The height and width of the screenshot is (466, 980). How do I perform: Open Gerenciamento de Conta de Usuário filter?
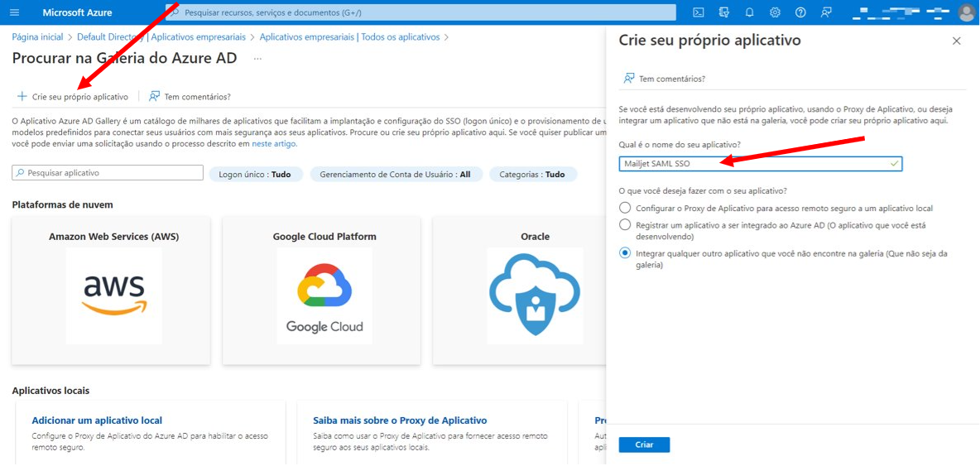pyautogui.click(x=396, y=175)
